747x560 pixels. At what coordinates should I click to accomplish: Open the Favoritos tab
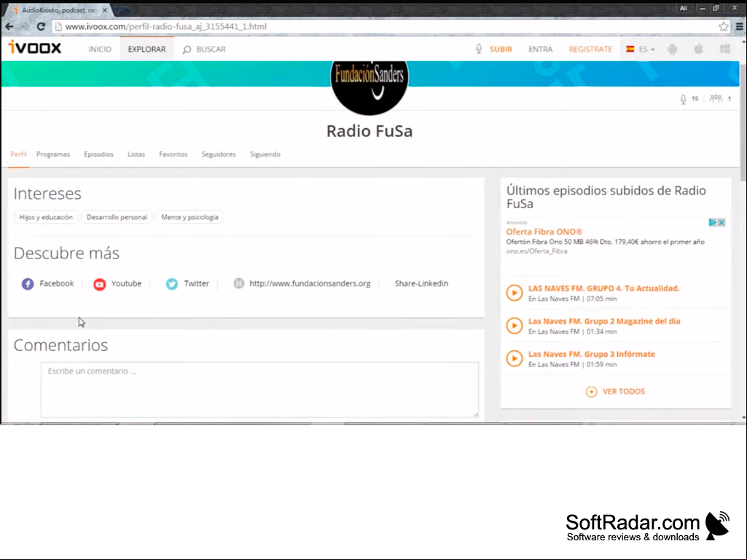coord(173,154)
